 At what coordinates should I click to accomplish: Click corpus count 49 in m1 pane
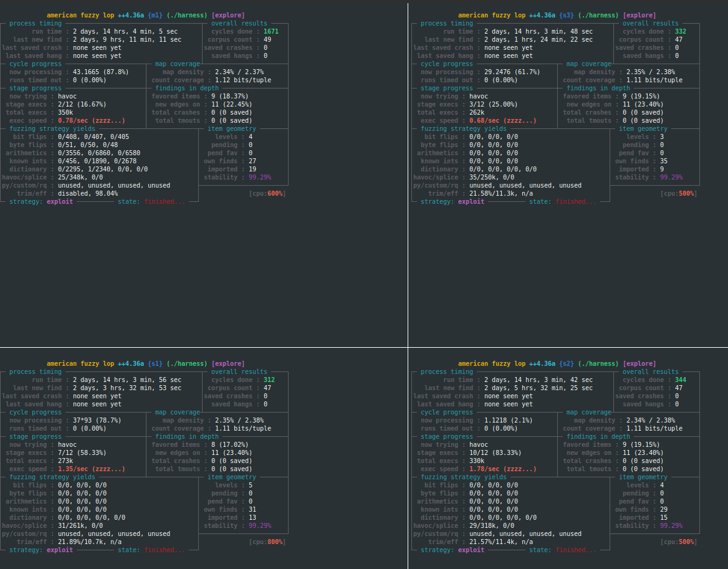pos(267,39)
